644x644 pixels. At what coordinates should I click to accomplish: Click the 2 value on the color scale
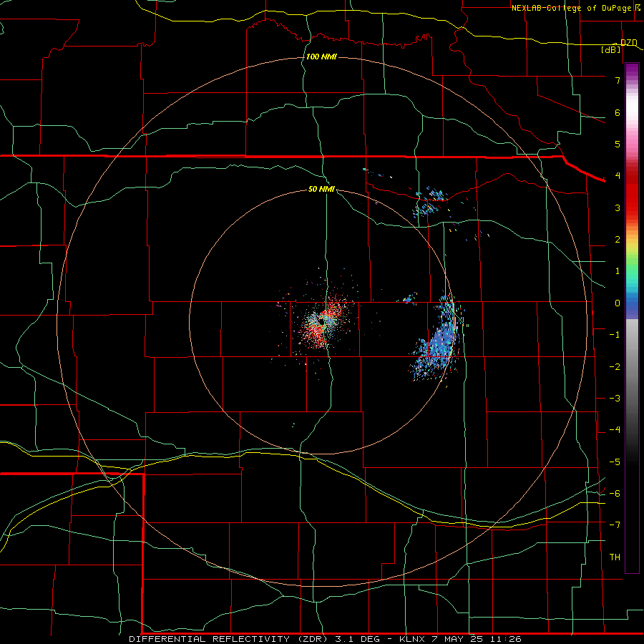[618, 240]
